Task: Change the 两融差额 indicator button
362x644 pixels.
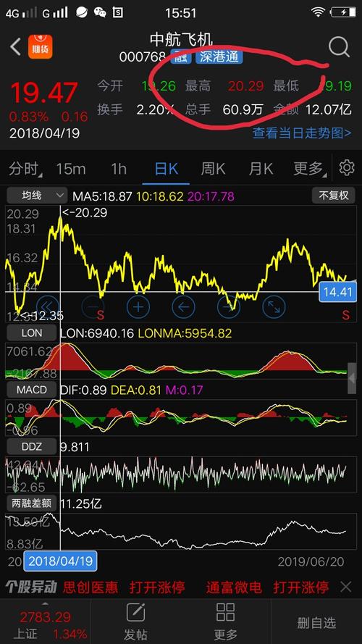Action: coord(32,503)
